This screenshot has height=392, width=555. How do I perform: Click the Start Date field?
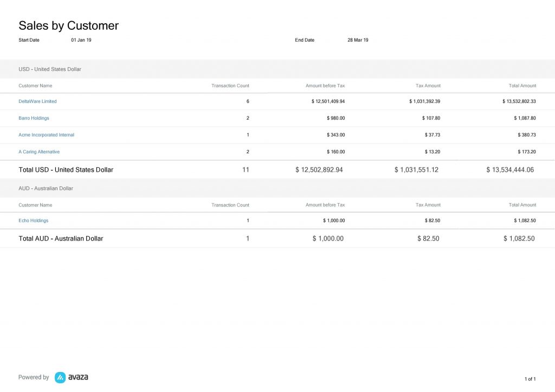(x=29, y=40)
